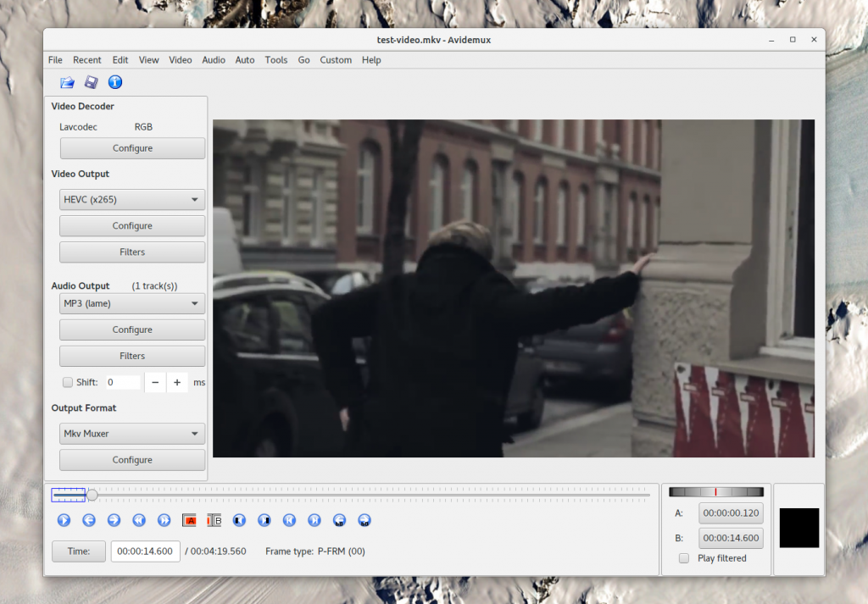The width and height of the screenshot is (868, 604).
Task: Set selection end marker B icon
Action: click(x=214, y=520)
